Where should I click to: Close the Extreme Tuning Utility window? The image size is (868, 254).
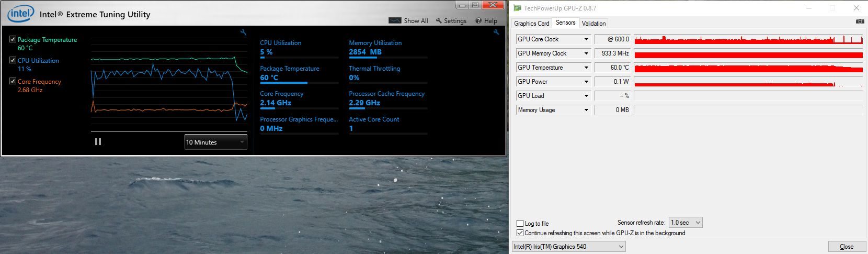tap(493, 5)
